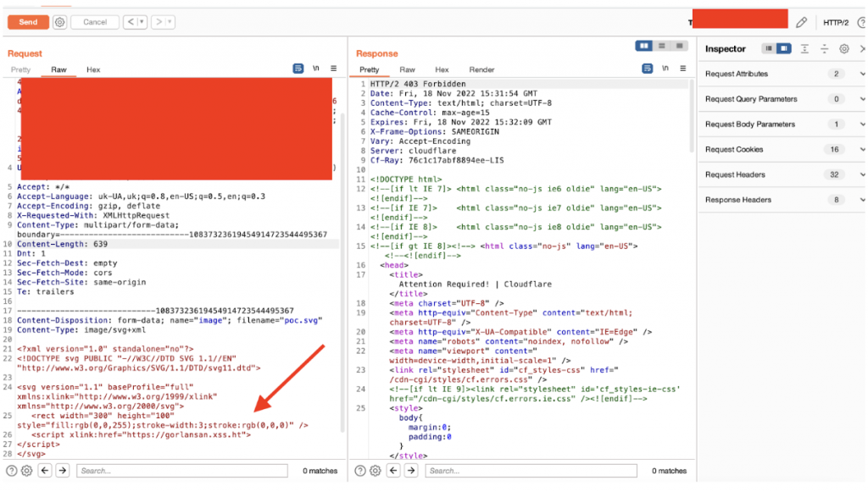Expand the Response Headers section
This screenshot has width=868, height=492.
783,200
